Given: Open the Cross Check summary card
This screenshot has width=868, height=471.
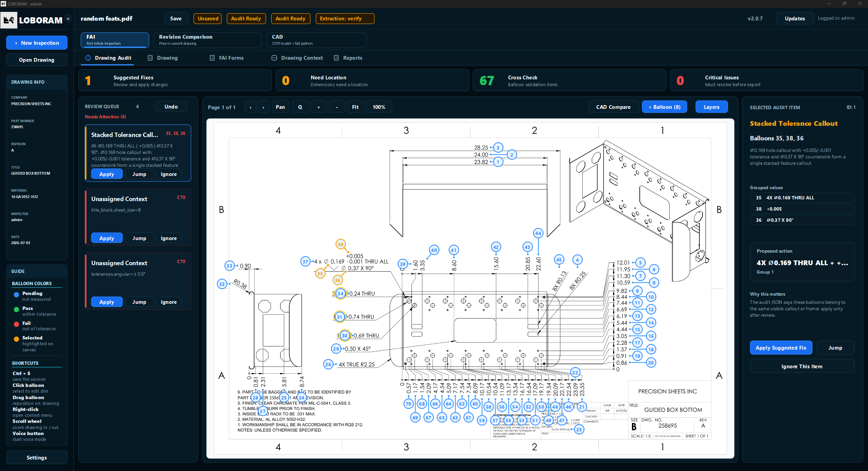Looking at the screenshot, I should tap(570, 80).
